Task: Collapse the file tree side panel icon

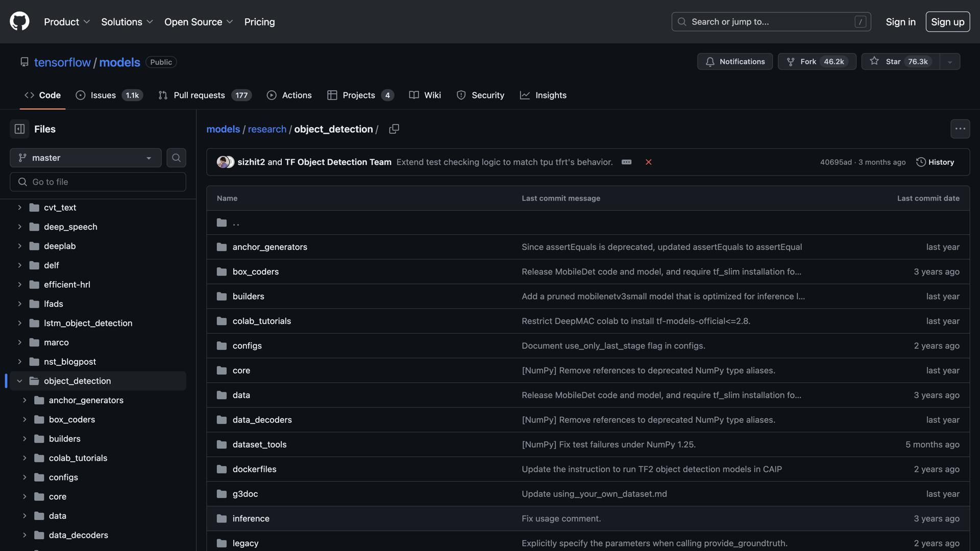Action: click(x=19, y=129)
